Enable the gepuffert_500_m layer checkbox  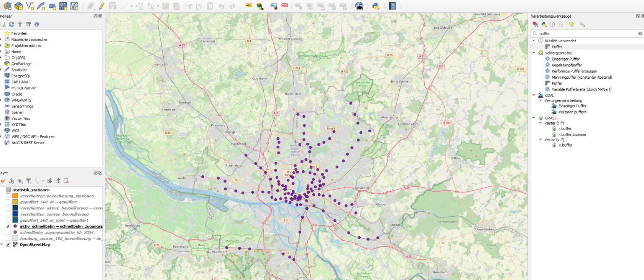click(8, 202)
